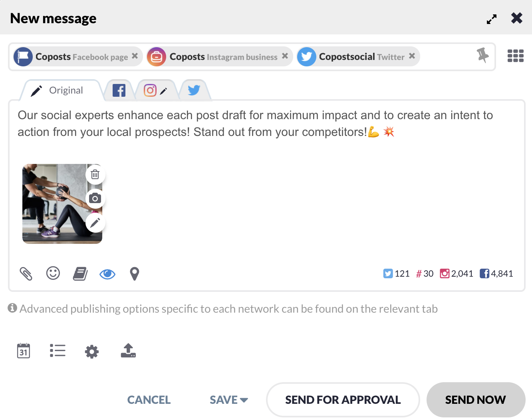
Task: Switch to the Facebook tab
Action: tap(119, 90)
